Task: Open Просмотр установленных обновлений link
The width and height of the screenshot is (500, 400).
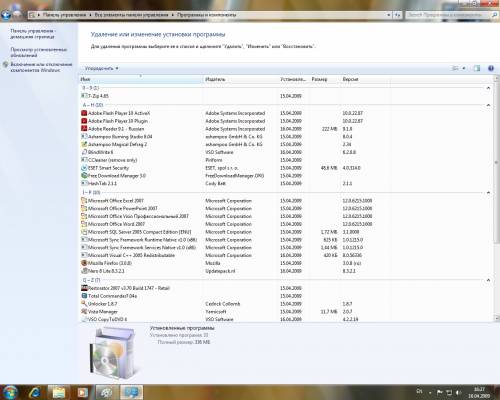Action: pyautogui.click(x=38, y=52)
